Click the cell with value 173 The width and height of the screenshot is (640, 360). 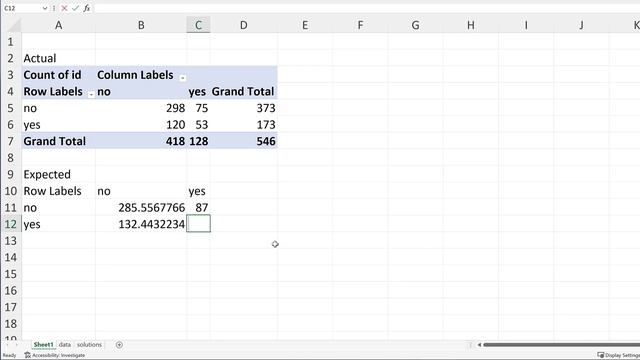244,124
